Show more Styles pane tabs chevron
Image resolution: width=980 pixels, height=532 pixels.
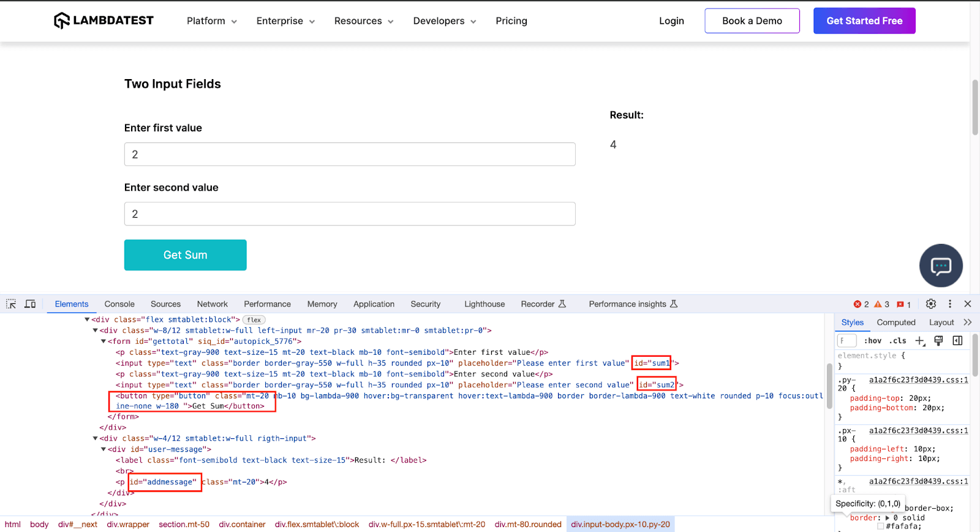[x=967, y=322]
